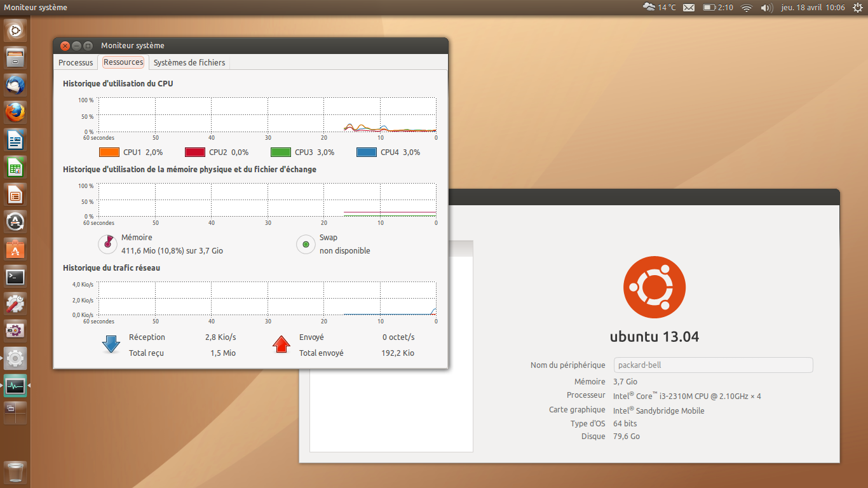Viewport: 868px width, 488px height.
Task: Open the Trash in the launcher
Action: pos(15,473)
